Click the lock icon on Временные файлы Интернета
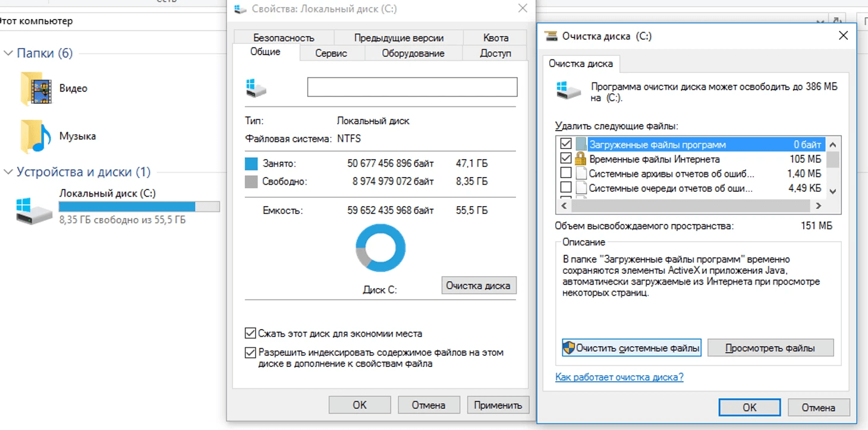This screenshot has width=868, height=430. point(581,159)
